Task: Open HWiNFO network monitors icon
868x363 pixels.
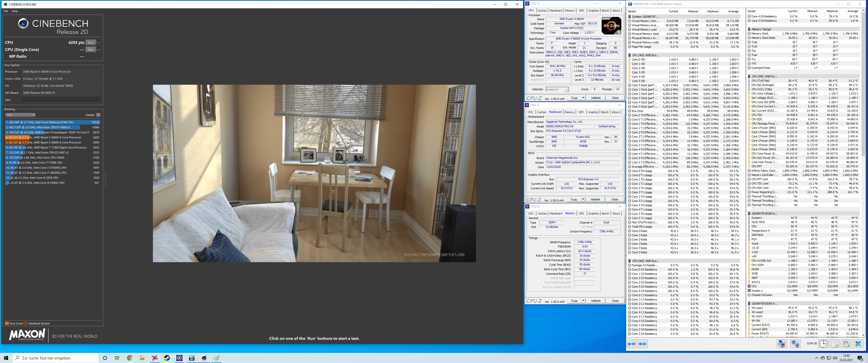Action: pyautogui.click(x=795, y=344)
